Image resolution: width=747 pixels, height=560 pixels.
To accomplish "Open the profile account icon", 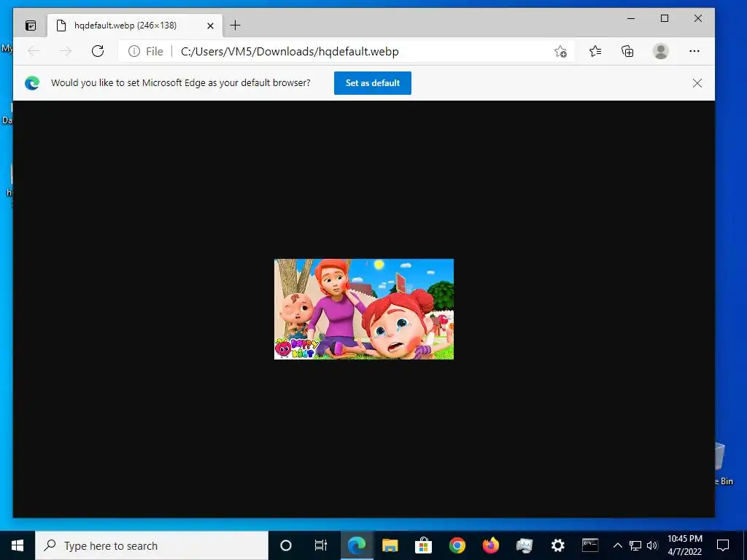I will point(661,51).
